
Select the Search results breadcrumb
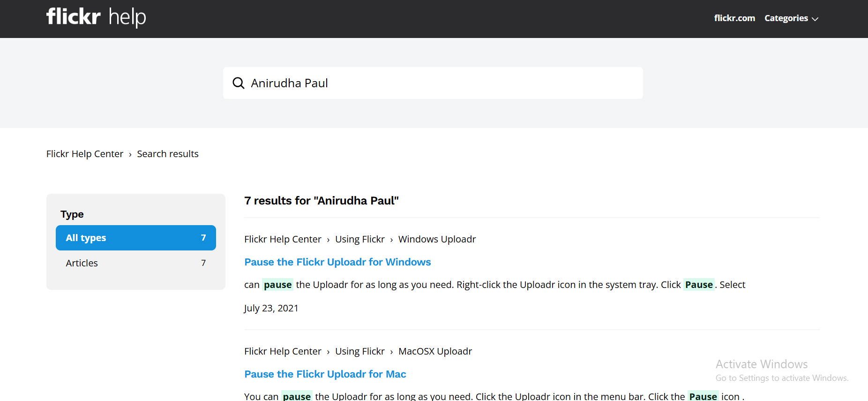(x=168, y=154)
